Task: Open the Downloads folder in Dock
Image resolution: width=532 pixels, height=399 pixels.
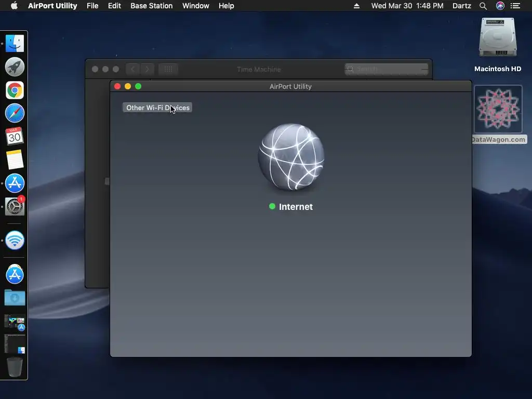Action: pos(15,298)
